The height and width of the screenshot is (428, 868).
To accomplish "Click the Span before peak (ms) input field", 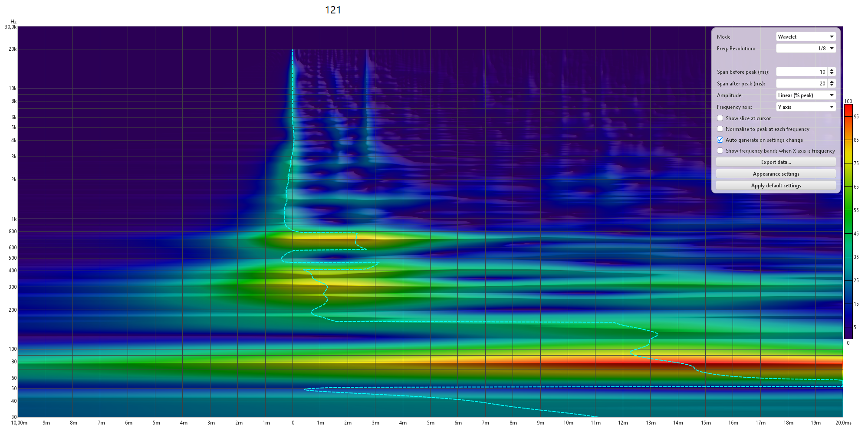I will coord(802,72).
